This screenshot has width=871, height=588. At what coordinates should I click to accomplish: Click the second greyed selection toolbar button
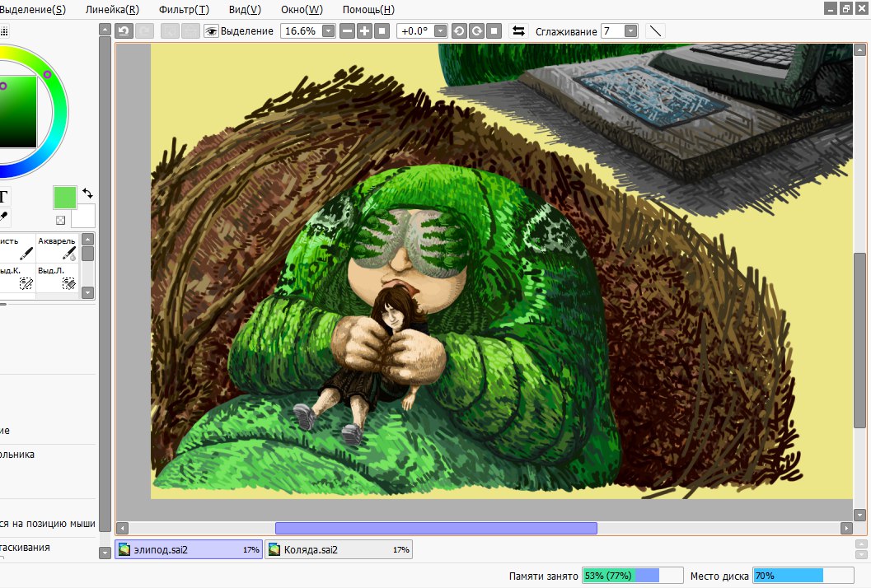[190, 31]
